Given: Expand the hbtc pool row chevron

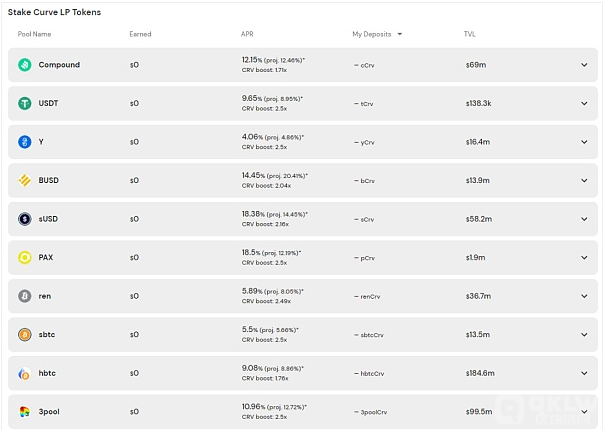Looking at the screenshot, I should [x=584, y=373].
